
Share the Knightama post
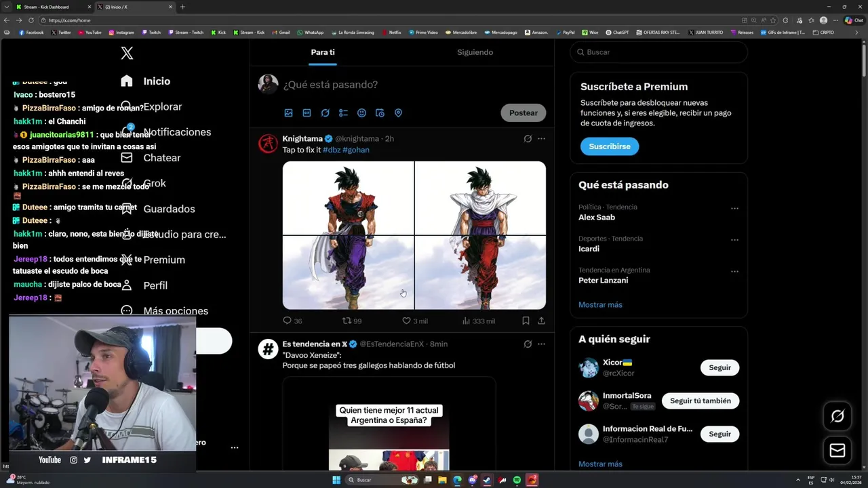pyautogui.click(x=541, y=321)
